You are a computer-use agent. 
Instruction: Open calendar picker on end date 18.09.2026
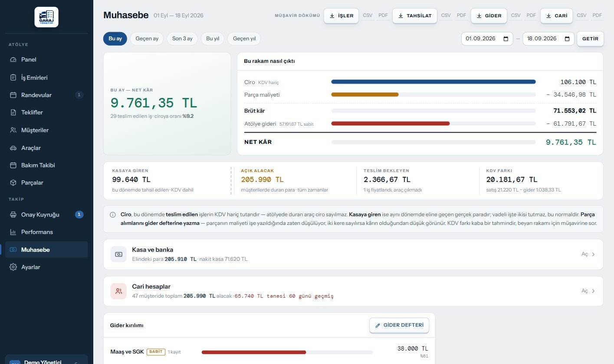click(x=567, y=39)
